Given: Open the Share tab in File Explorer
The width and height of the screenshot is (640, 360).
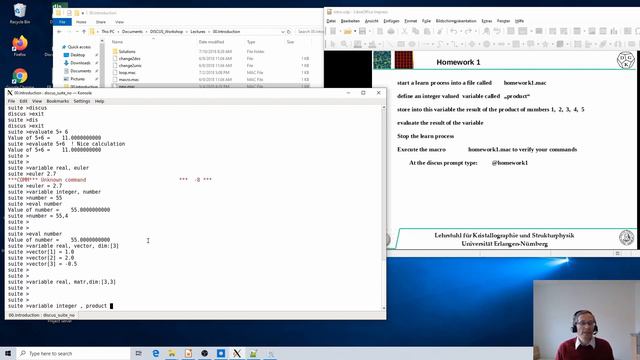Looking at the screenshot, I should pos(100,22).
